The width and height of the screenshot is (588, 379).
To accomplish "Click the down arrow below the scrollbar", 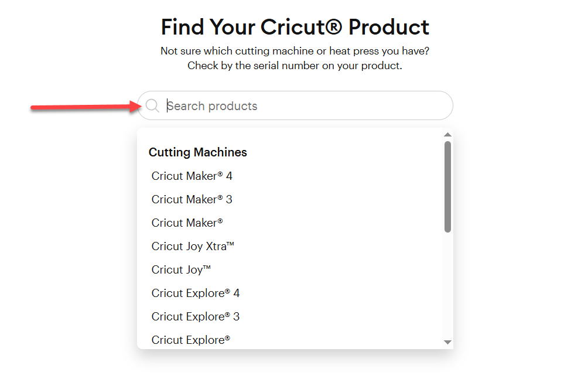I will point(447,342).
